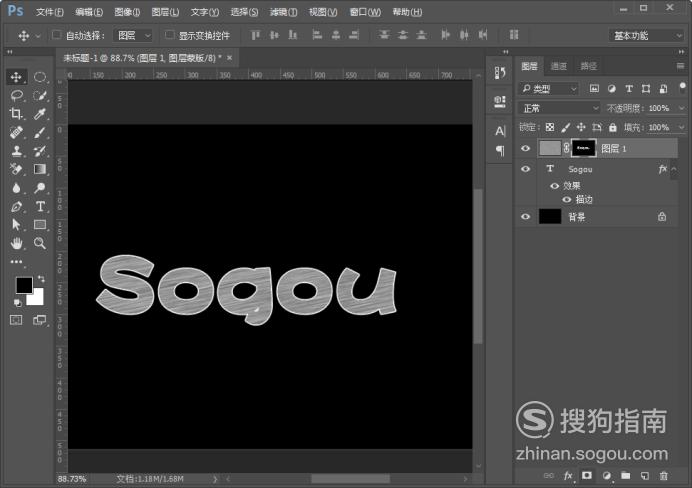Open the 正常 blend mode dropdown
692x488 pixels.
coord(559,108)
